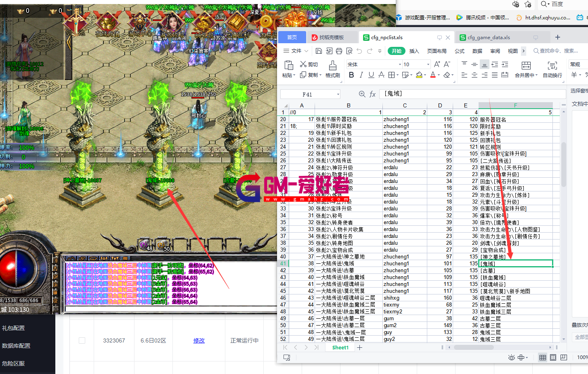Apply Bold formatting
Viewport: 588px width, 374px height.
[x=351, y=75]
